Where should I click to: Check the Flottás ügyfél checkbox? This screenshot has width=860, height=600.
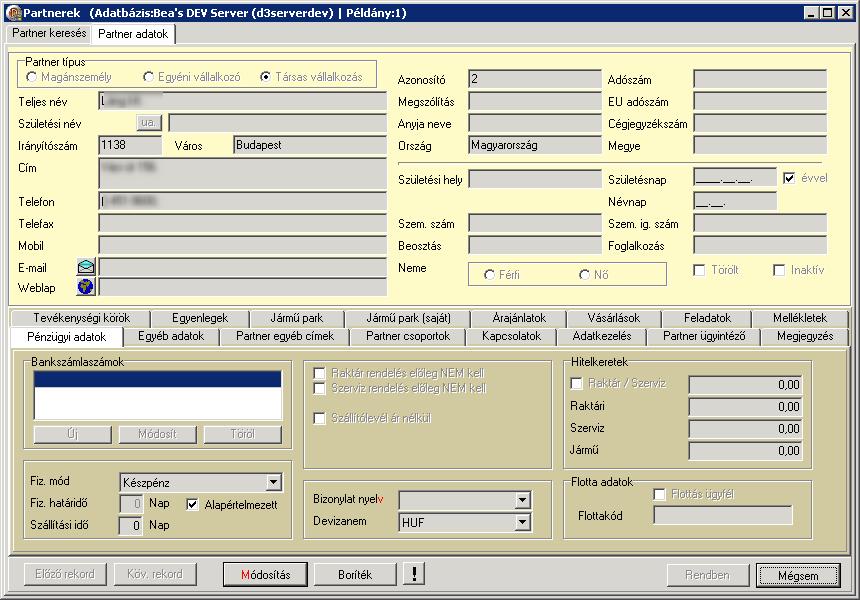coord(659,495)
